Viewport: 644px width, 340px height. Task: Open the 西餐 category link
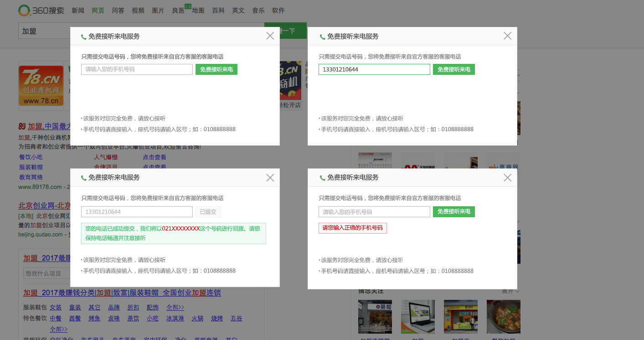pos(75,318)
